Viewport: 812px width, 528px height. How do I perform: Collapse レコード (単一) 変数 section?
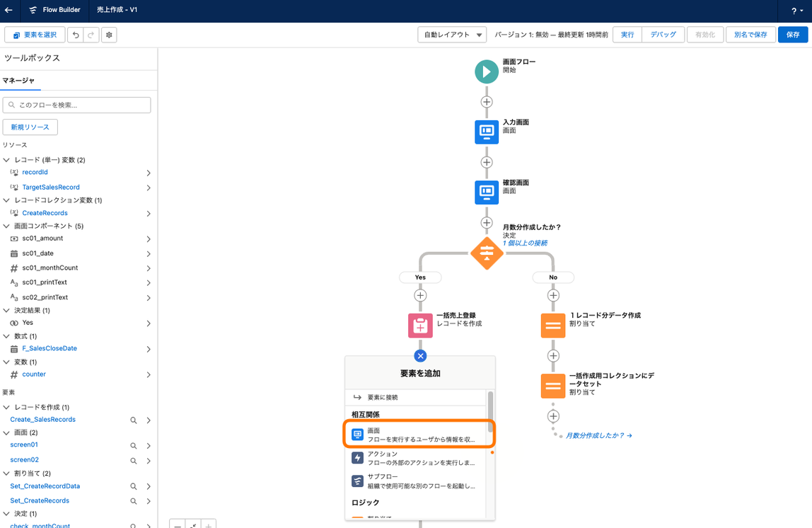[x=7, y=160]
